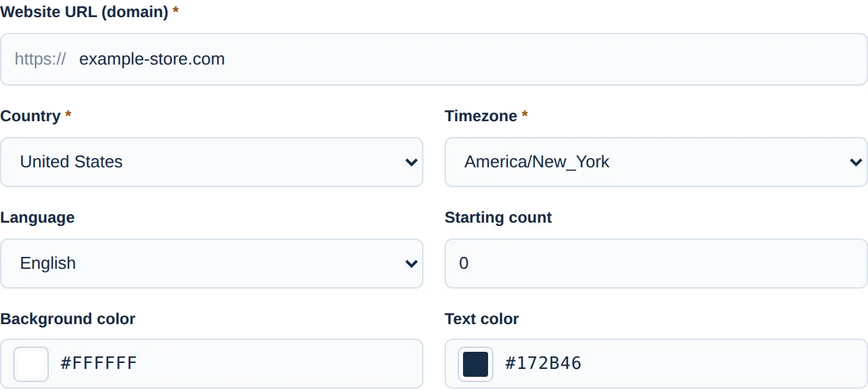Open the Language dropdown showing English

[x=212, y=264]
